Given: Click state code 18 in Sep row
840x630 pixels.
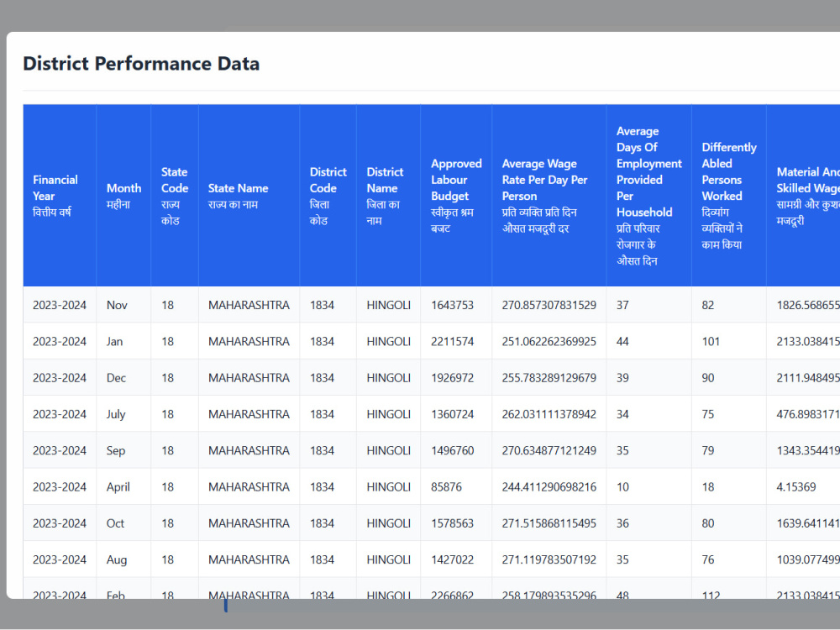Looking at the screenshot, I should [168, 451].
